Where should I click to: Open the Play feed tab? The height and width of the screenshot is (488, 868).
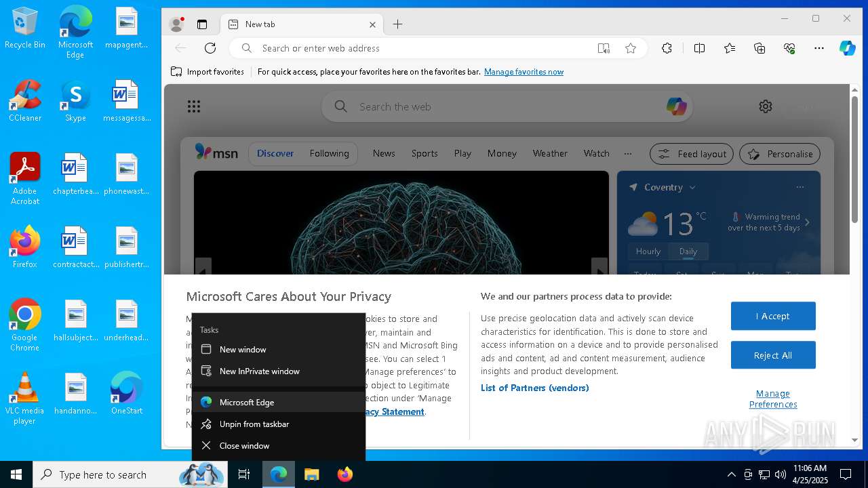click(x=462, y=154)
